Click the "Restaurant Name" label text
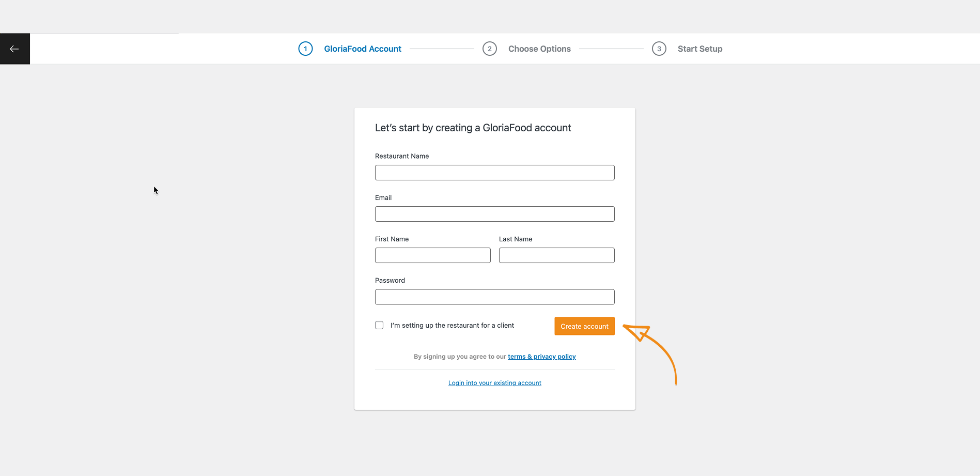 coord(402,156)
